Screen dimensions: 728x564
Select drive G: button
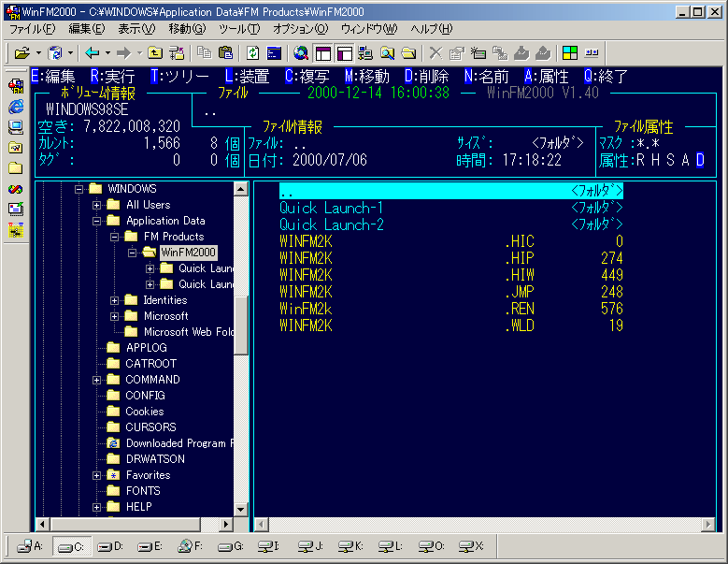point(231,546)
